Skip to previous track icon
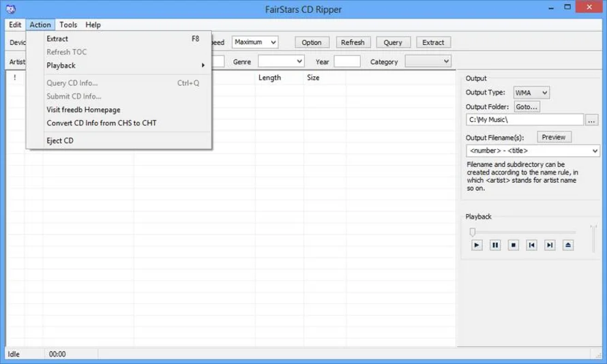 point(531,245)
